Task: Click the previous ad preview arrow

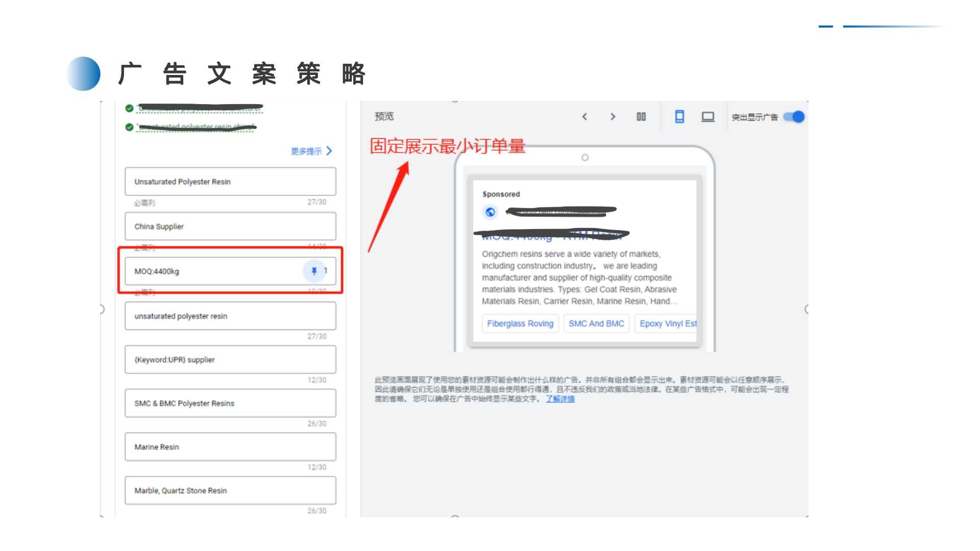Action: [x=585, y=117]
